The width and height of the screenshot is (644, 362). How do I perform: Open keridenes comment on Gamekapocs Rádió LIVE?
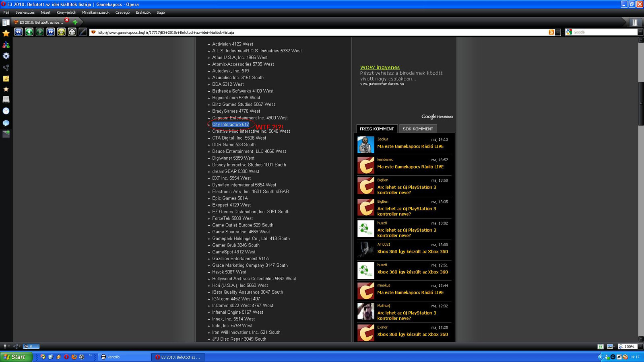point(410,167)
